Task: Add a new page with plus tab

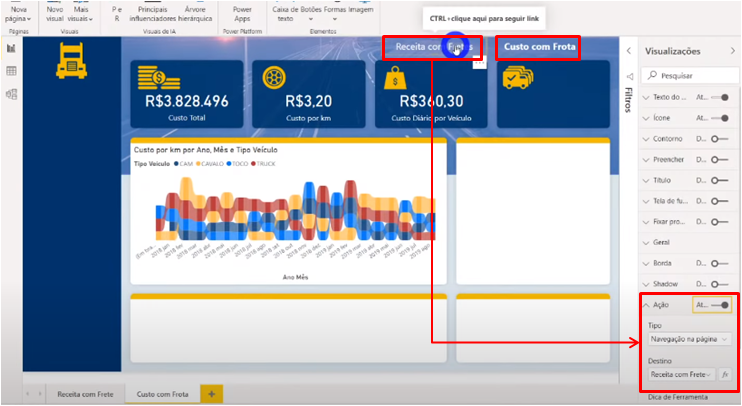Action: point(211,395)
